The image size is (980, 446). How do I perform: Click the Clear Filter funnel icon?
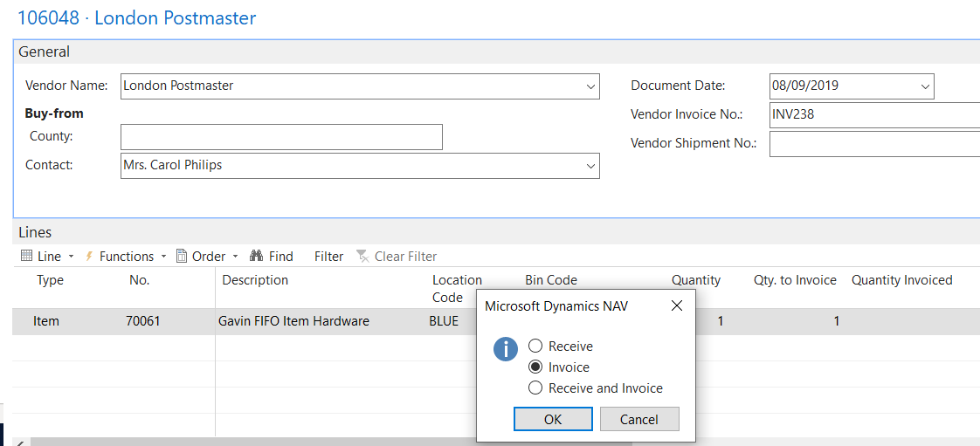point(362,257)
